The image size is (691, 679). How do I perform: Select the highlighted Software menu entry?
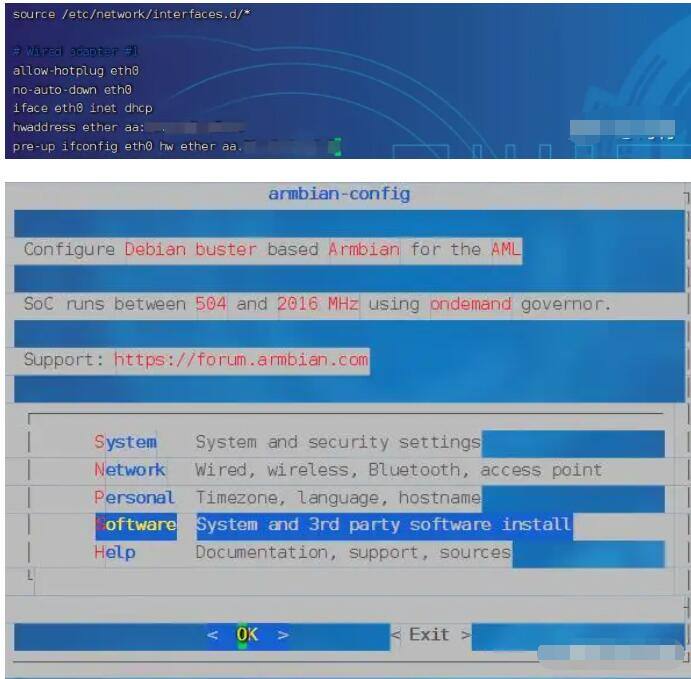tap(136, 525)
